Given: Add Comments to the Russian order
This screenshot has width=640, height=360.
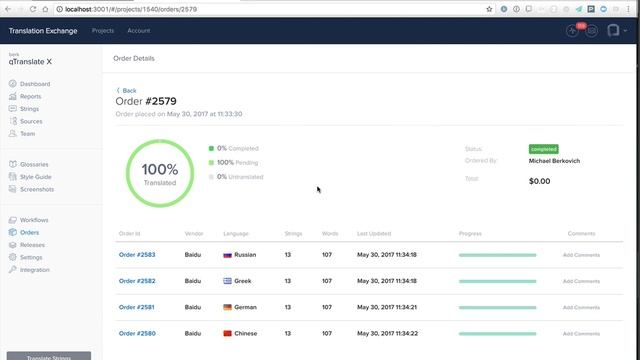Looking at the screenshot, I should [581, 255].
